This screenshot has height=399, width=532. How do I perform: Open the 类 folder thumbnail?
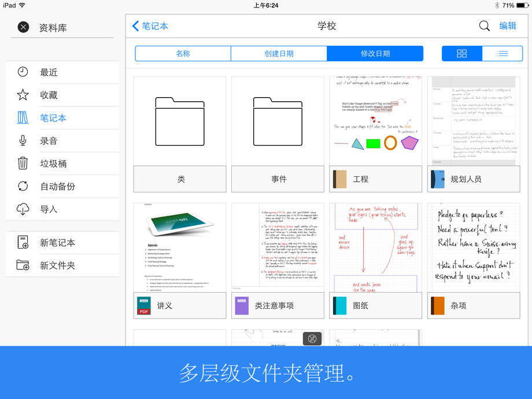[180, 121]
